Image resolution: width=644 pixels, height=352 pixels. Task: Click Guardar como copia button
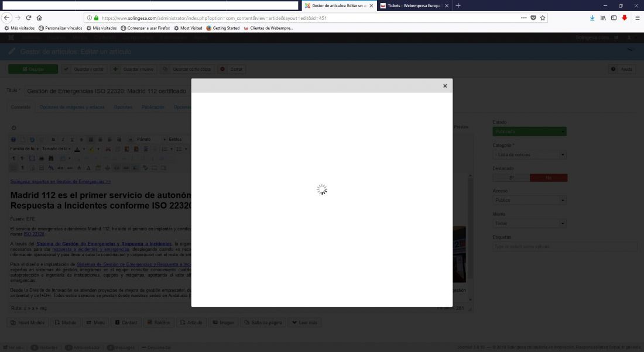[x=187, y=69]
